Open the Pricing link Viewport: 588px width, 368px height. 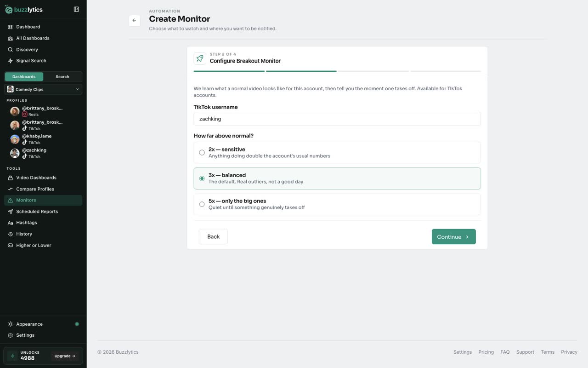tap(486, 352)
